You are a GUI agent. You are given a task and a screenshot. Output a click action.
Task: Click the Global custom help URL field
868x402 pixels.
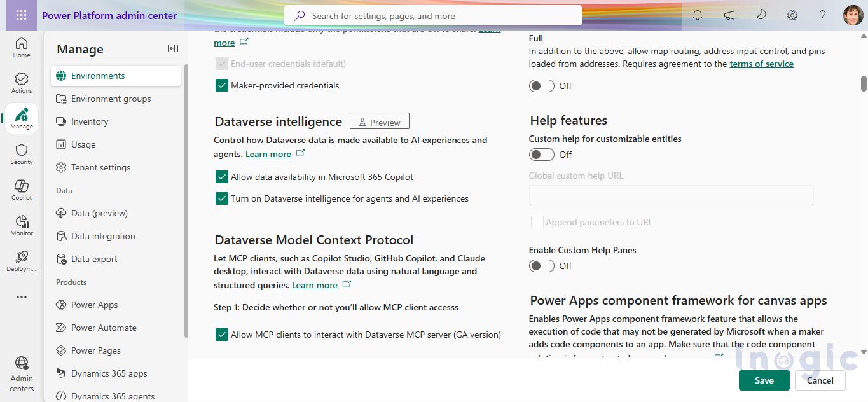coord(672,195)
